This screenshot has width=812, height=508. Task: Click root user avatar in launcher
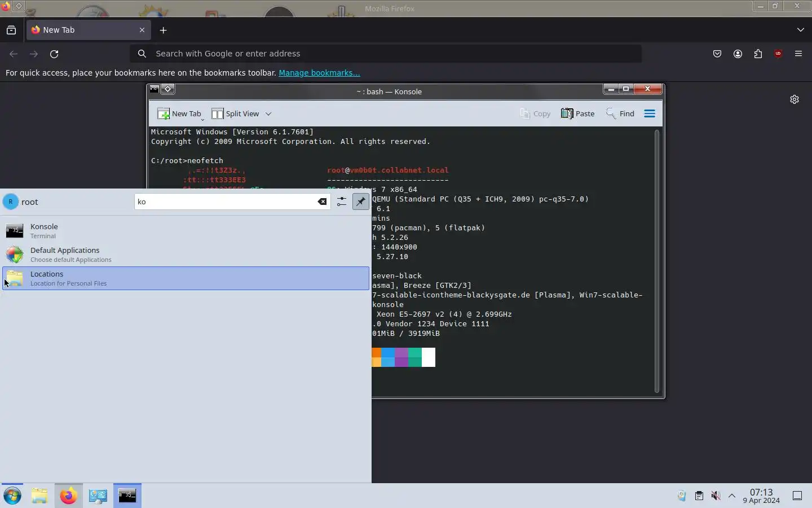tap(10, 202)
